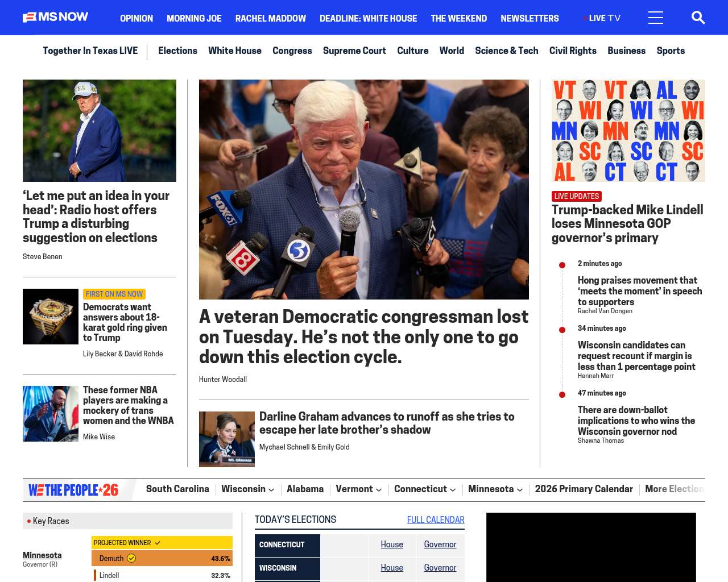Click the We The People 26 logo
Viewport: 728px width, 582px height.
(x=73, y=490)
